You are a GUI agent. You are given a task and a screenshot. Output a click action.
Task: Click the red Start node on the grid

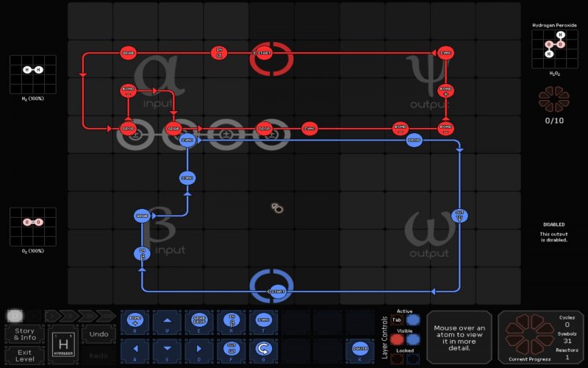263,53
